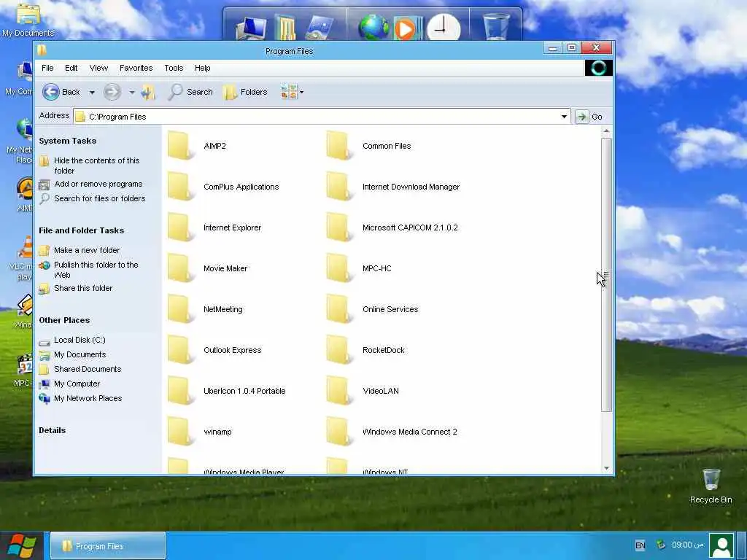Select the Movie Maker folder icon
Screen dimensions: 747x560
coord(181,268)
